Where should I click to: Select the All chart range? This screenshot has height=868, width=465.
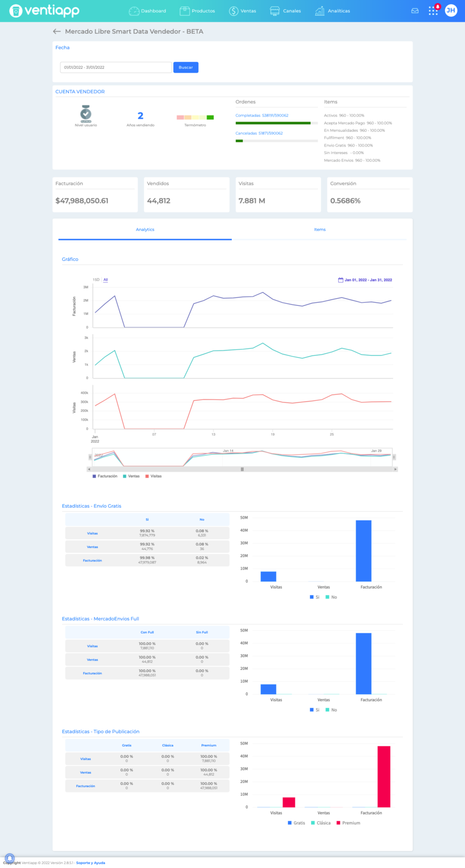pyautogui.click(x=106, y=280)
